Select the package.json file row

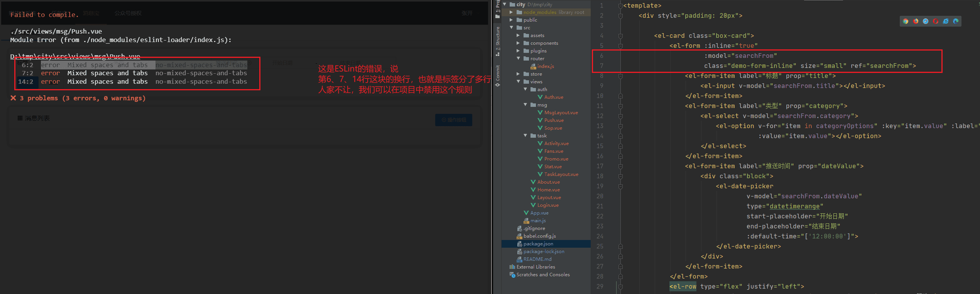coord(546,244)
